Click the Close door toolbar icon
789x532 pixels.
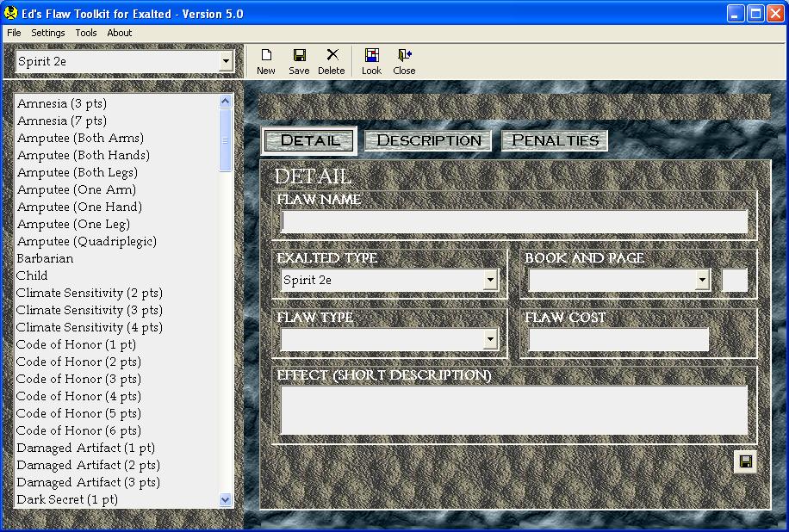point(404,62)
